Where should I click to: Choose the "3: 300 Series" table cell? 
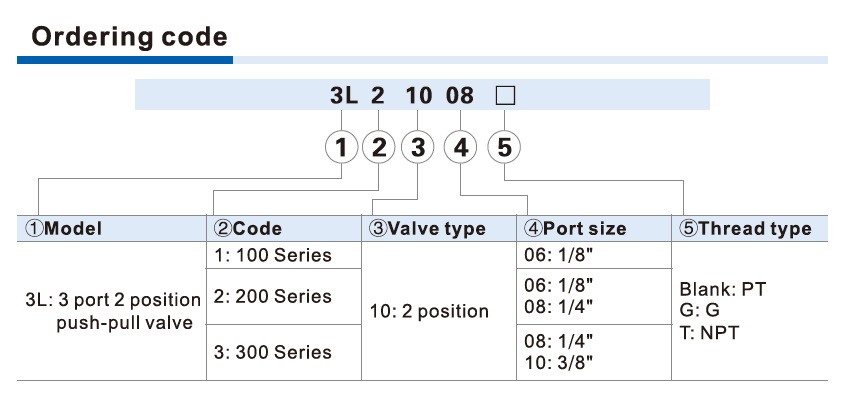click(x=272, y=352)
